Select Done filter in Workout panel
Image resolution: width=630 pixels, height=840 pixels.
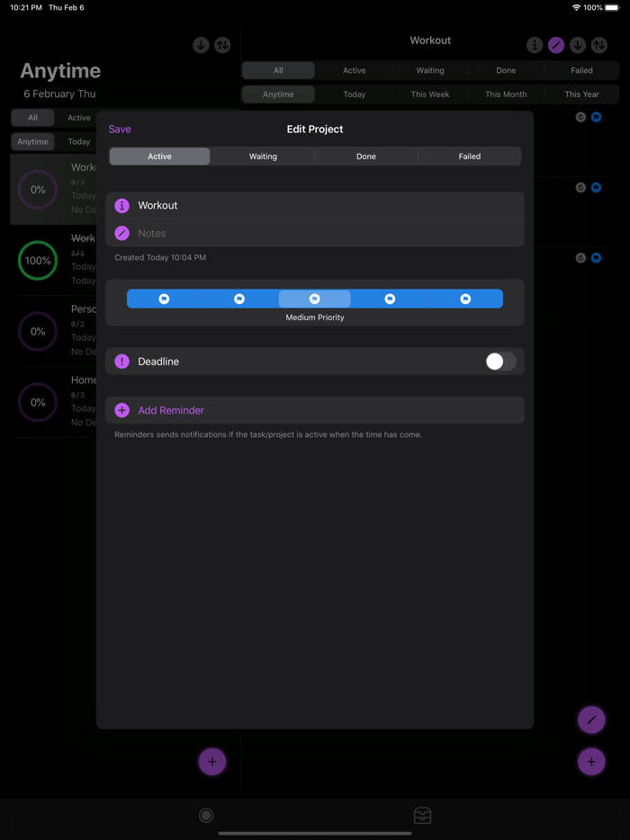(506, 70)
